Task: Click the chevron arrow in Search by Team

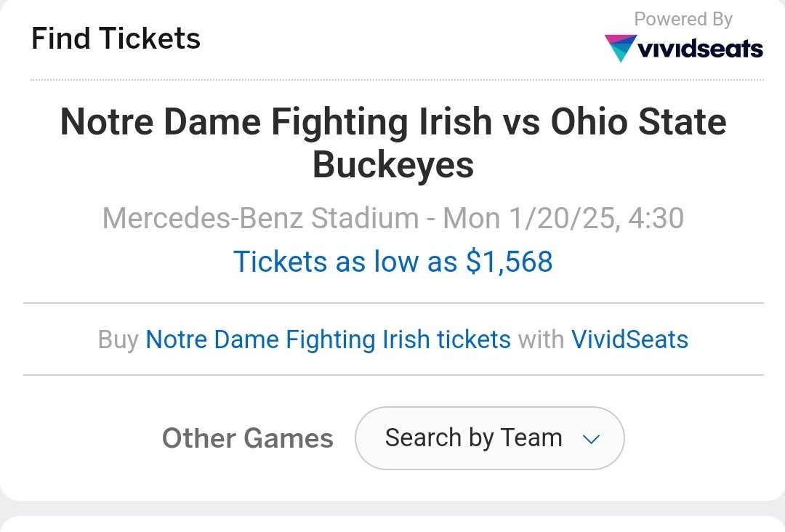Action: [x=591, y=439]
